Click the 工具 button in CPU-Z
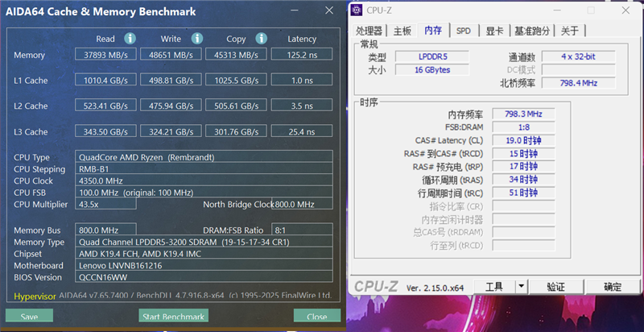 click(494, 287)
